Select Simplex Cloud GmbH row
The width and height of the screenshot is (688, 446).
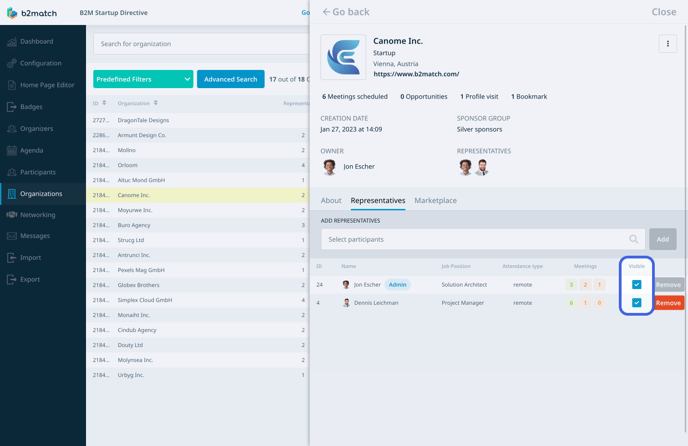(198, 300)
